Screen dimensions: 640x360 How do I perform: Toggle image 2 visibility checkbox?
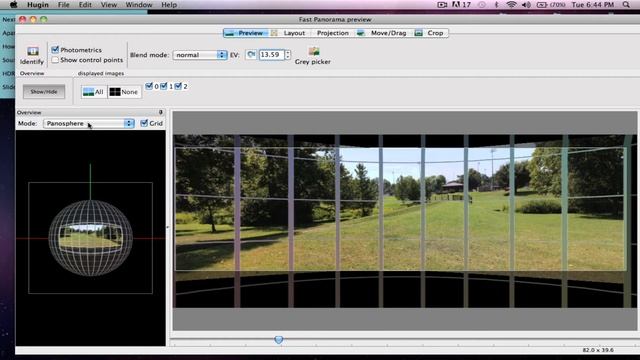(x=178, y=86)
